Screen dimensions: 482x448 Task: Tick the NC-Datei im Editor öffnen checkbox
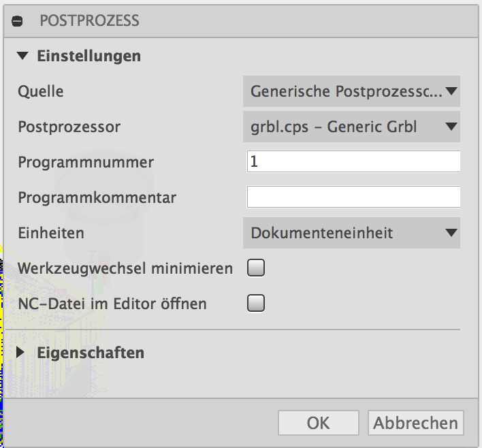click(256, 304)
